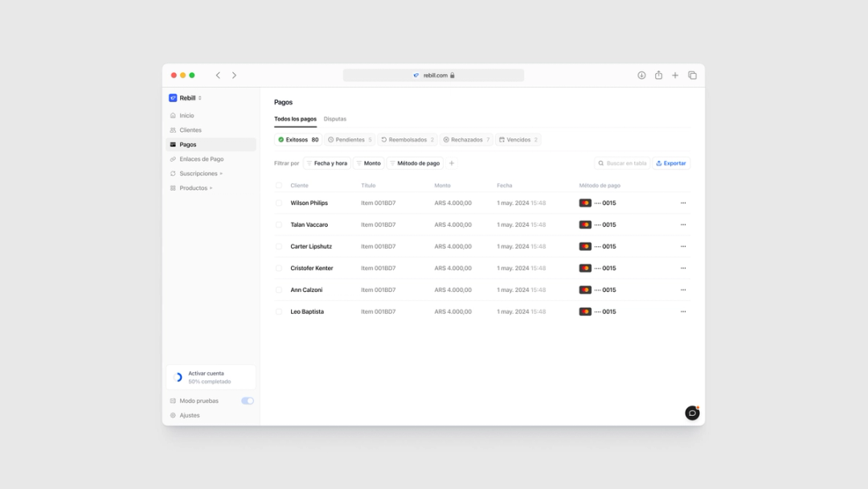This screenshot has width=868, height=489.
Task: Open Fecha y hora filter
Action: coord(327,163)
